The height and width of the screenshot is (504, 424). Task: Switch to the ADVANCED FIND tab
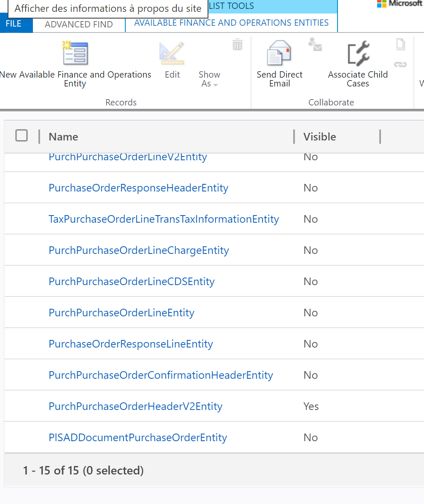point(78,24)
